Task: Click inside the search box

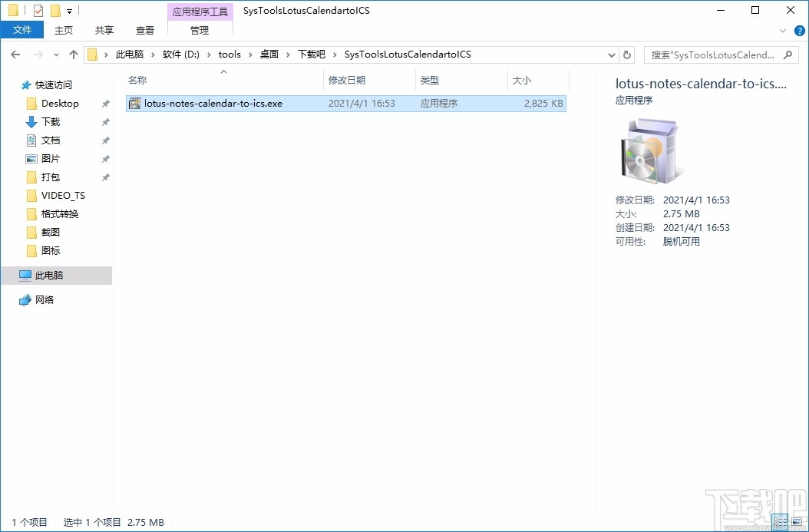Action: tap(714, 54)
